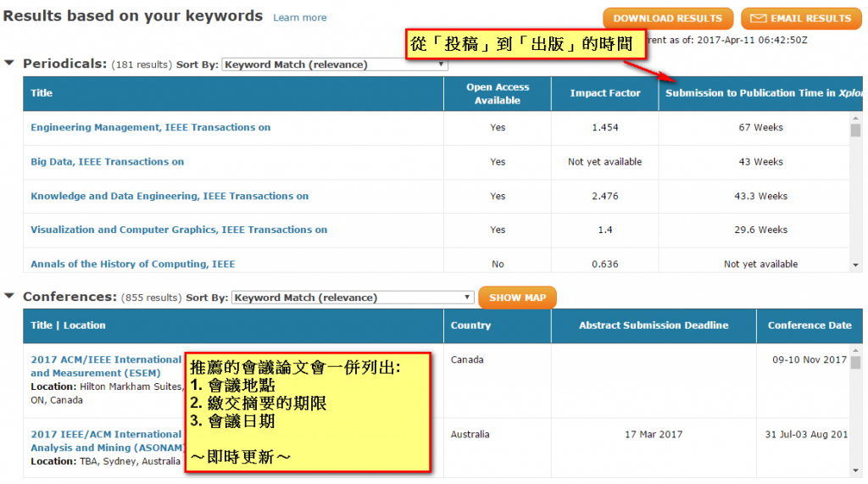Image resolution: width=868 pixels, height=484 pixels.
Task: Click the (181 results) count text
Action: pos(142,64)
